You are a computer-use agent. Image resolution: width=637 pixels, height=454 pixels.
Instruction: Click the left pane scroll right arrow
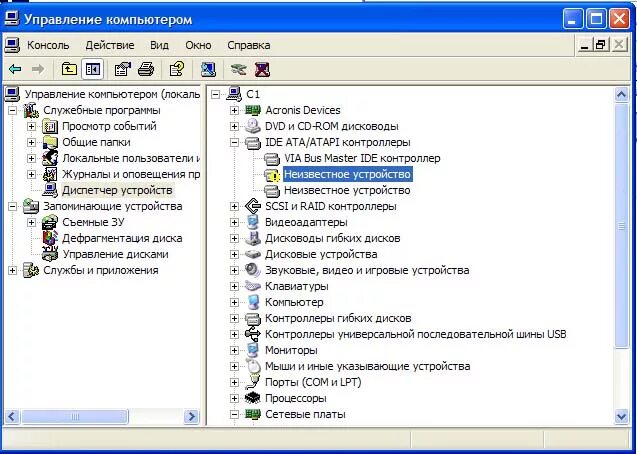pyautogui.click(x=191, y=416)
